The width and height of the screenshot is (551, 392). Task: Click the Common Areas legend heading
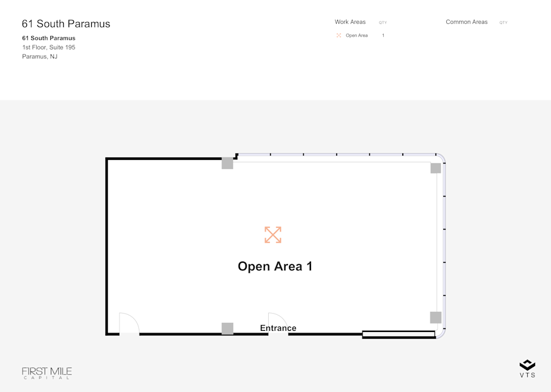(467, 22)
